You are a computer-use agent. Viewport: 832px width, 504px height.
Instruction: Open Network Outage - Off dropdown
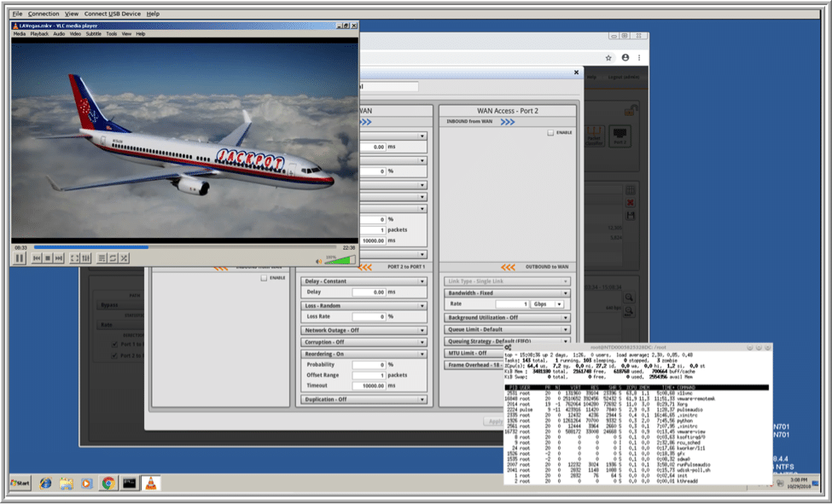coord(364,330)
